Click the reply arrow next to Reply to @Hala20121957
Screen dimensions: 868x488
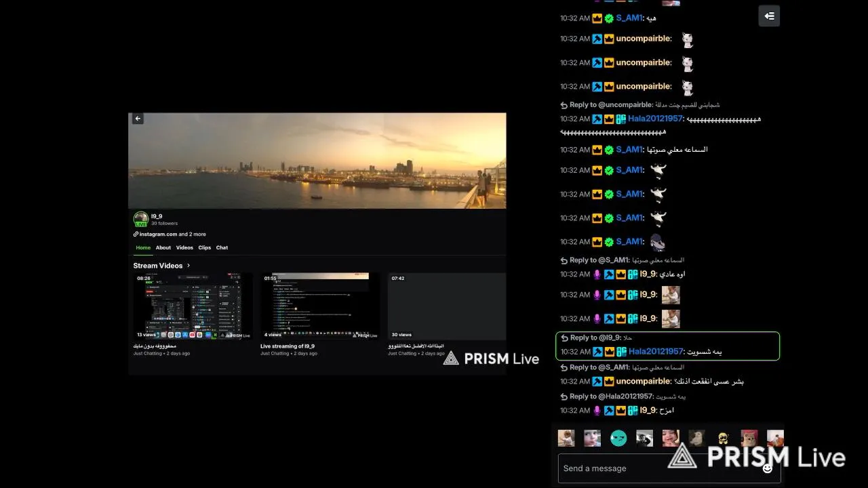[x=564, y=396]
